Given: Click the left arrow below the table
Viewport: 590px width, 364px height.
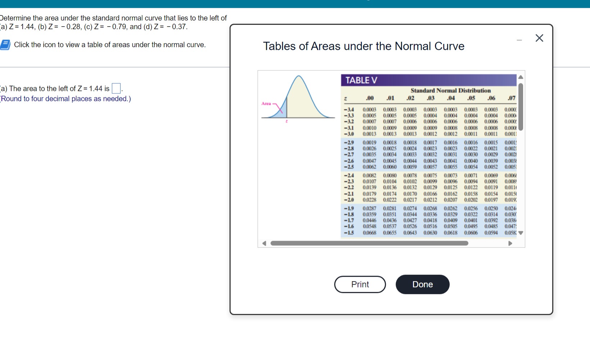Looking at the screenshot, I should point(265,244).
